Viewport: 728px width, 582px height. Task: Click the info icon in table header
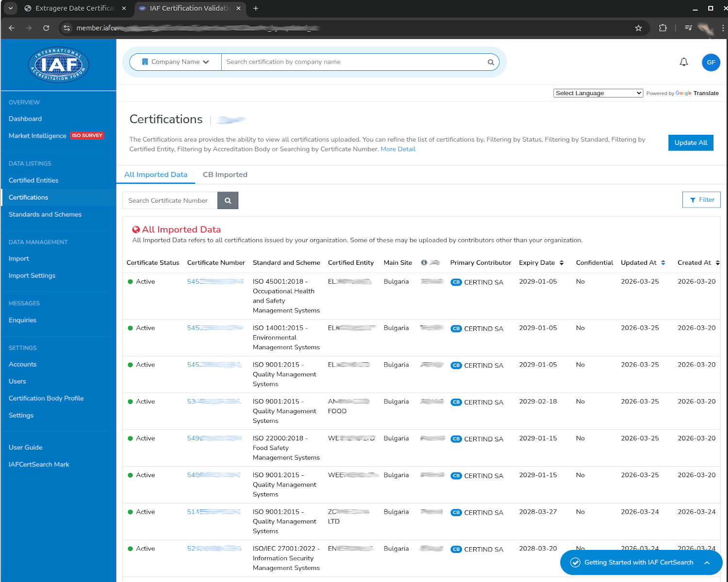click(x=424, y=262)
